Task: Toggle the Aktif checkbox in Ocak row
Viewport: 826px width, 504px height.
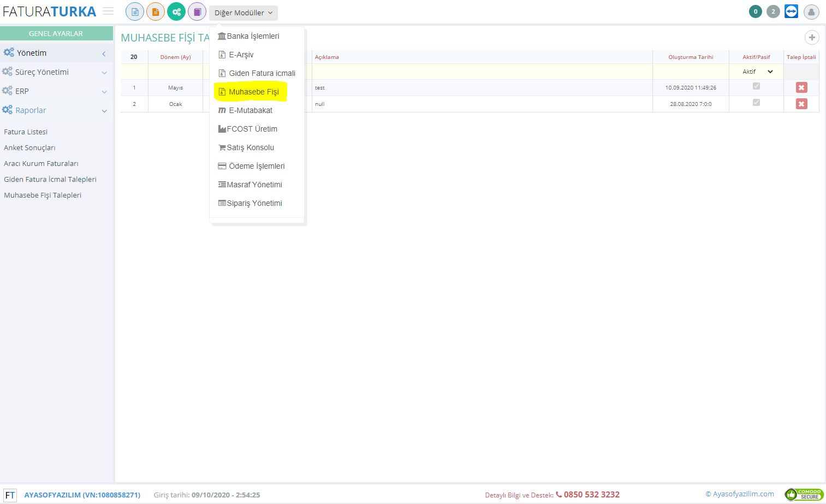Action: click(x=756, y=103)
